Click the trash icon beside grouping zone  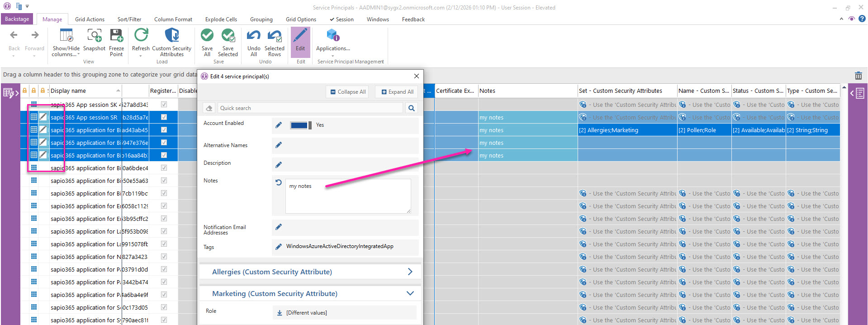(x=858, y=76)
